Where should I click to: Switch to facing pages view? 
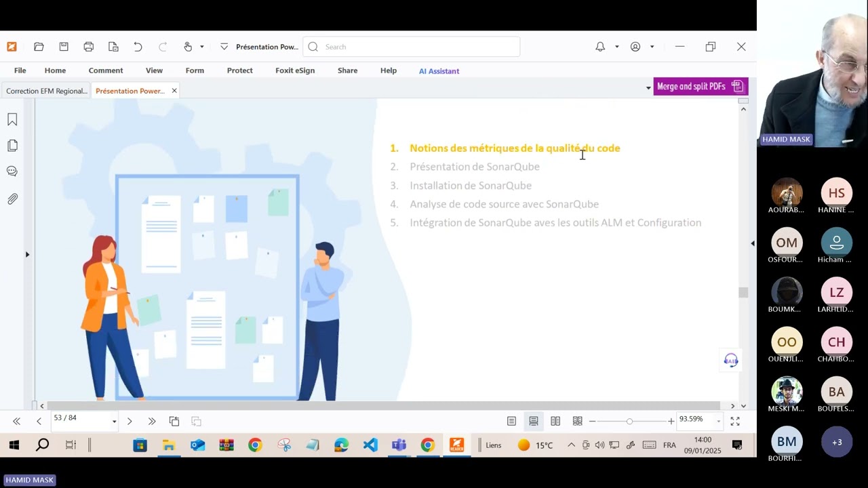[555, 422]
